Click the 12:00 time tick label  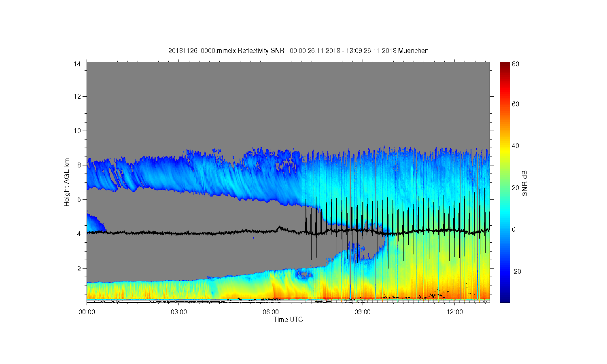454,312
